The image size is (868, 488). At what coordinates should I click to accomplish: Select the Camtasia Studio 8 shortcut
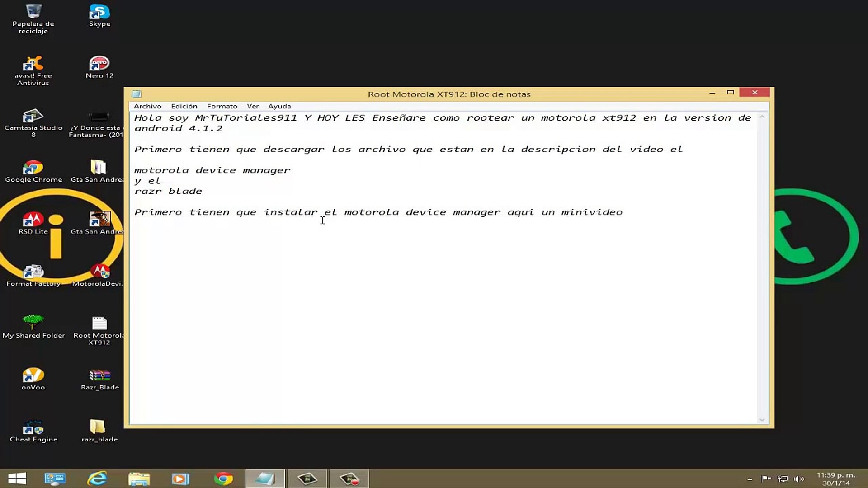pyautogui.click(x=33, y=117)
